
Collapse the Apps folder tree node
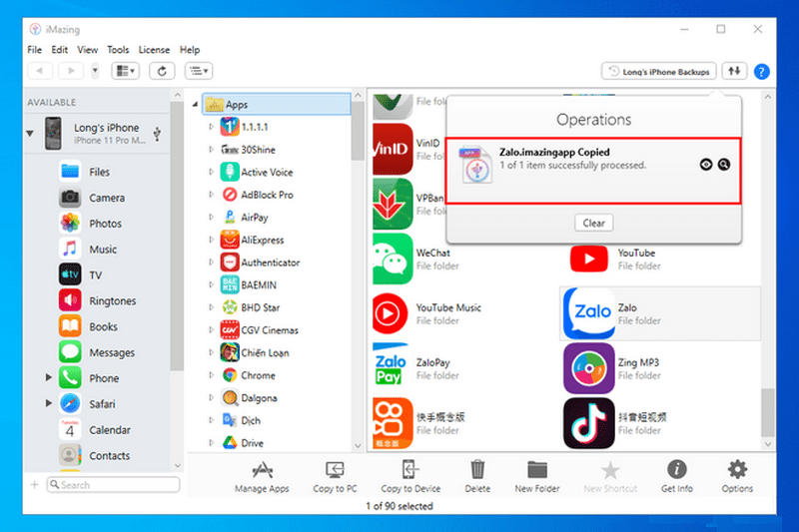[196, 105]
